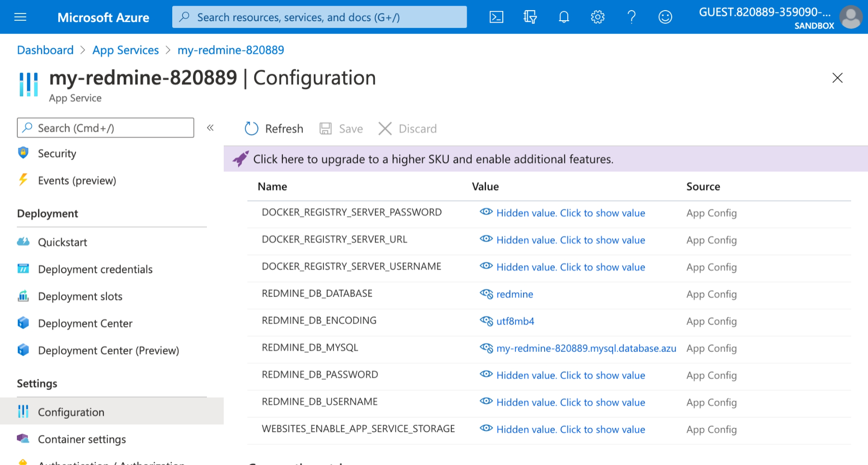Viewport: 868px width, 465px height.
Task: Reveal the REDMINE_DB_PASSWORD value
Action: (x=571, y=375)
